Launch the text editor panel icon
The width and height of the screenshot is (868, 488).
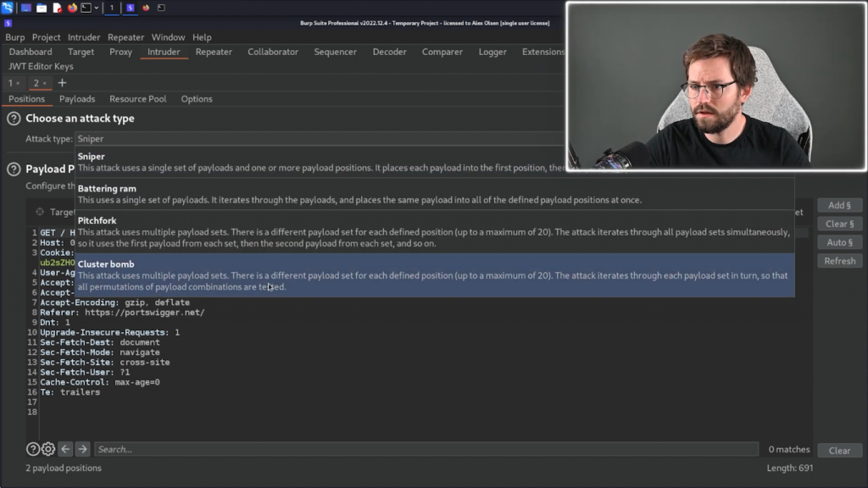coord(57,8)
